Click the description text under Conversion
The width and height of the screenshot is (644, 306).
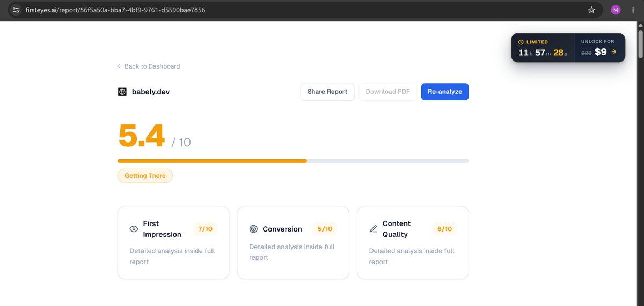pos(292,252)
